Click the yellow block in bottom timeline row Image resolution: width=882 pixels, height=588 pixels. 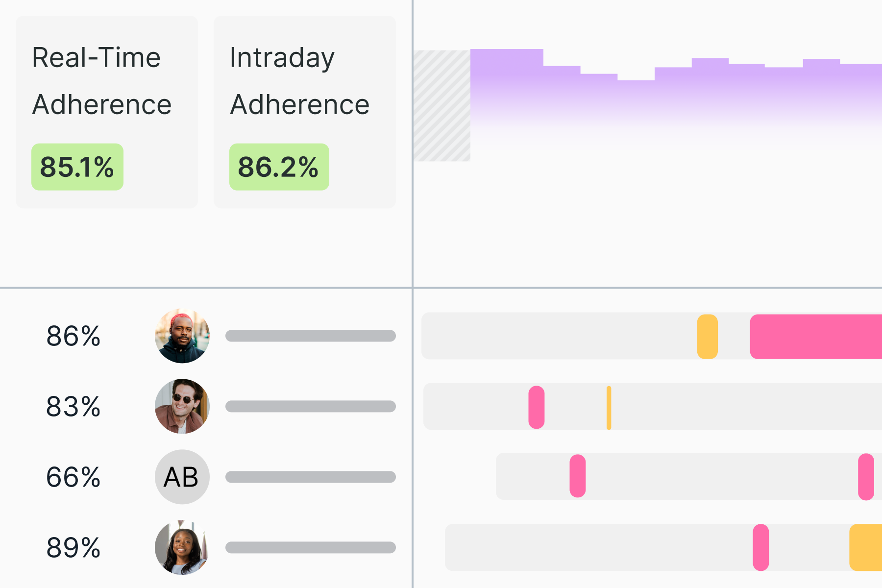tap(866, 547)
